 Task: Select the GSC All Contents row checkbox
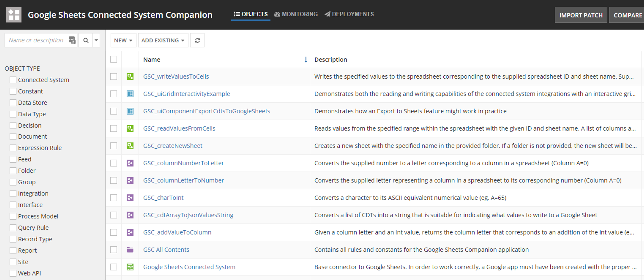coord(114,250)
